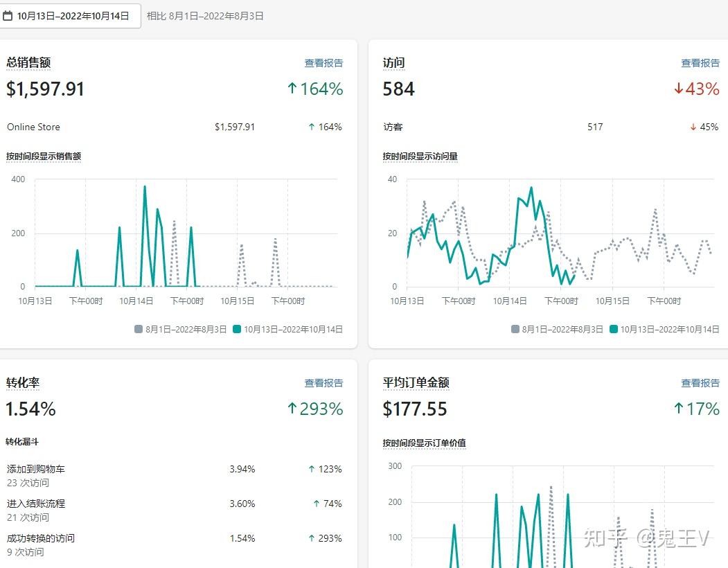
Task: Click the 3.94% add-to-cart rate
Action: [242, 469]
